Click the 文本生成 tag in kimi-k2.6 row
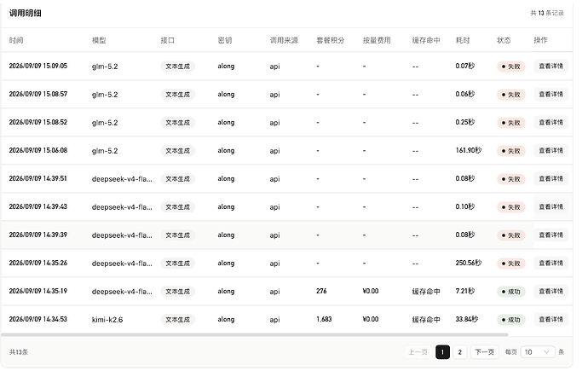 coord(178,320)
